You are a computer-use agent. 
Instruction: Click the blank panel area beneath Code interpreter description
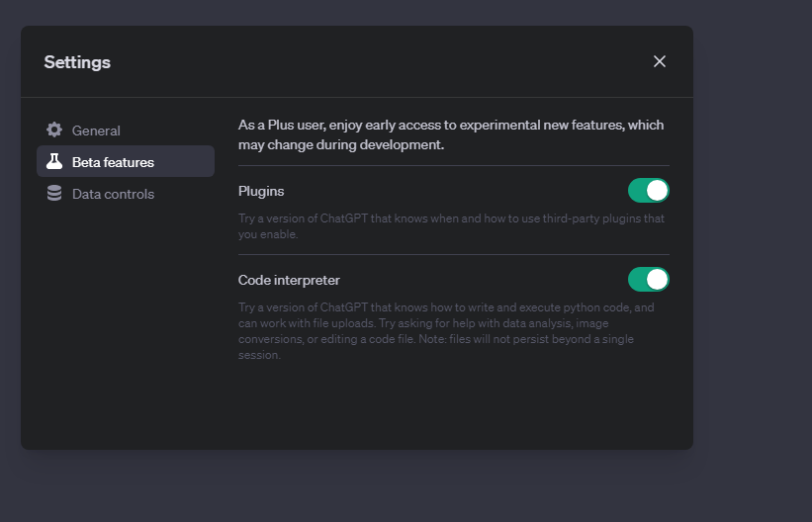454,404
